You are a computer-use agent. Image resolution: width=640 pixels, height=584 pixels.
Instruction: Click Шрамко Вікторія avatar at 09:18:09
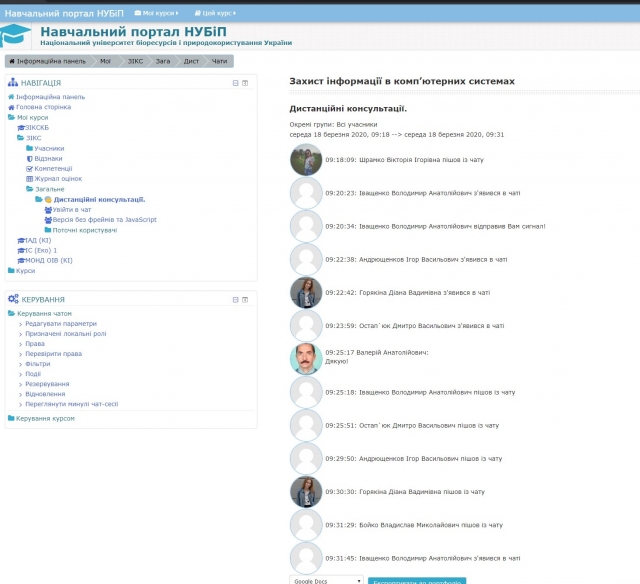click(x=306, y=160)
